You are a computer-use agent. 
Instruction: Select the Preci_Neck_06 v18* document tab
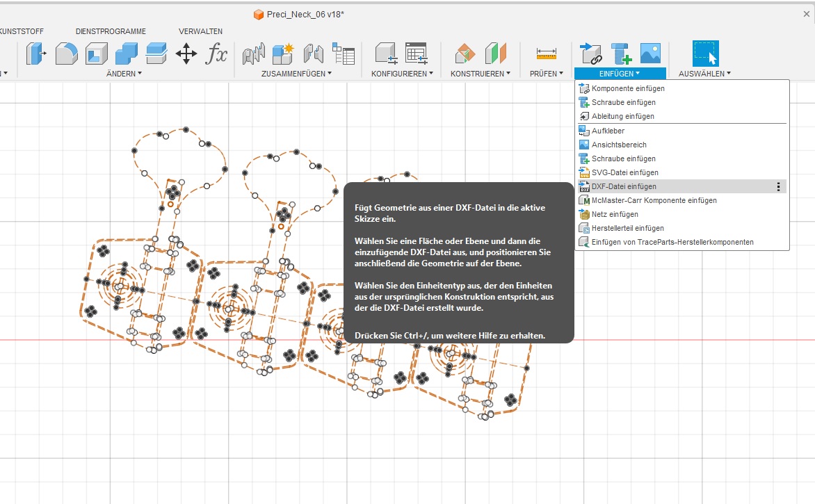(x=299, y=15)
